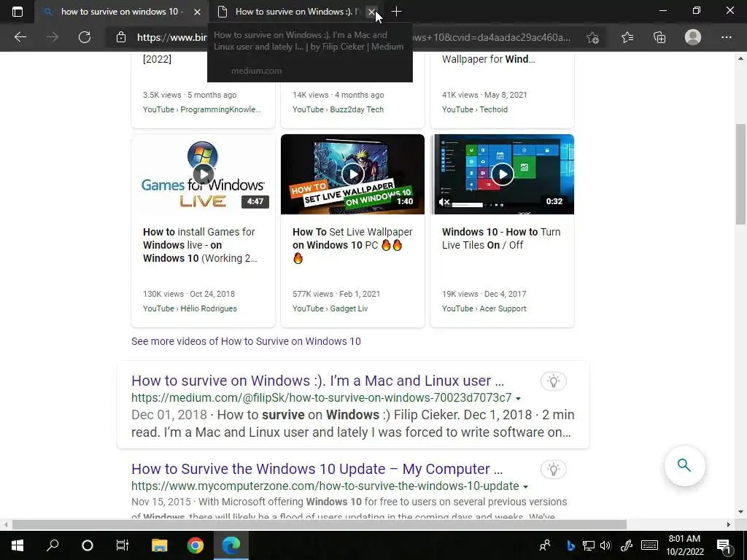Open 'How To Set Live Wallpaper on Windows 10 PC' title
This screenshot has width=747, height=560.
click(352, 245)
